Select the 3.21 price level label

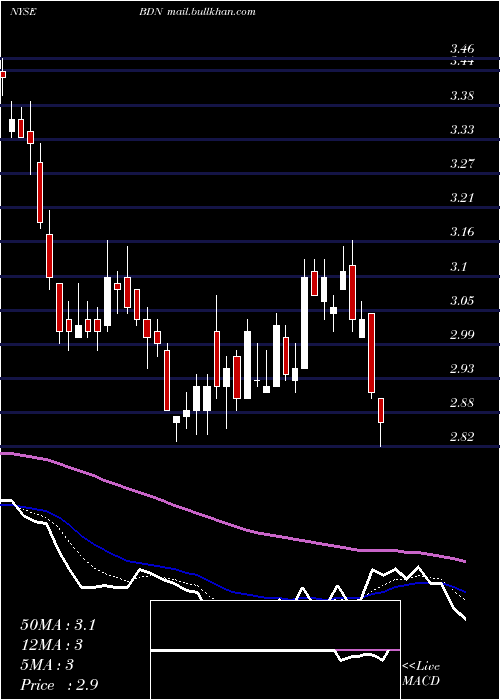[462, 198]
